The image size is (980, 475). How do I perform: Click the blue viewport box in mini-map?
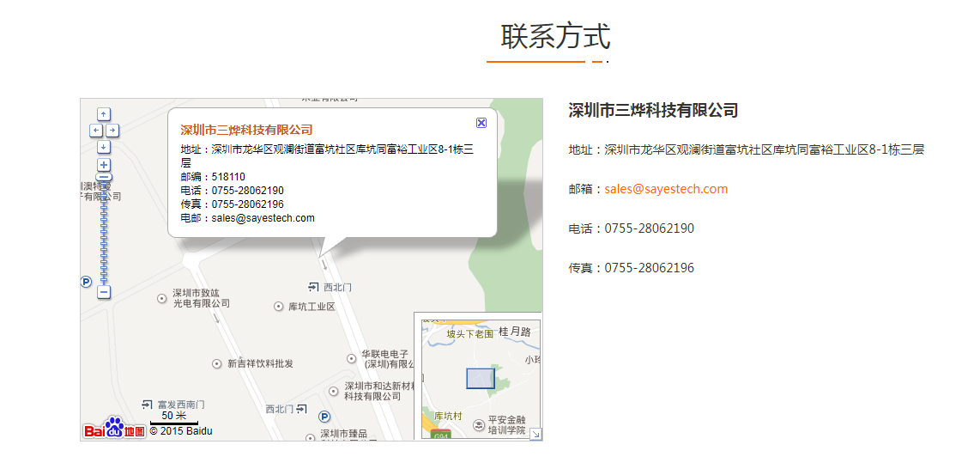point(480,379)
